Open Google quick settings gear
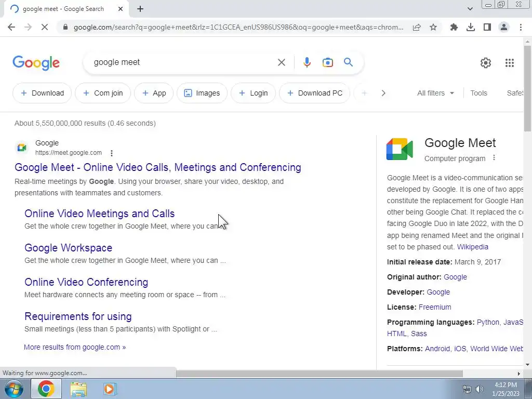The image size is (532, 399). [486, 63]
